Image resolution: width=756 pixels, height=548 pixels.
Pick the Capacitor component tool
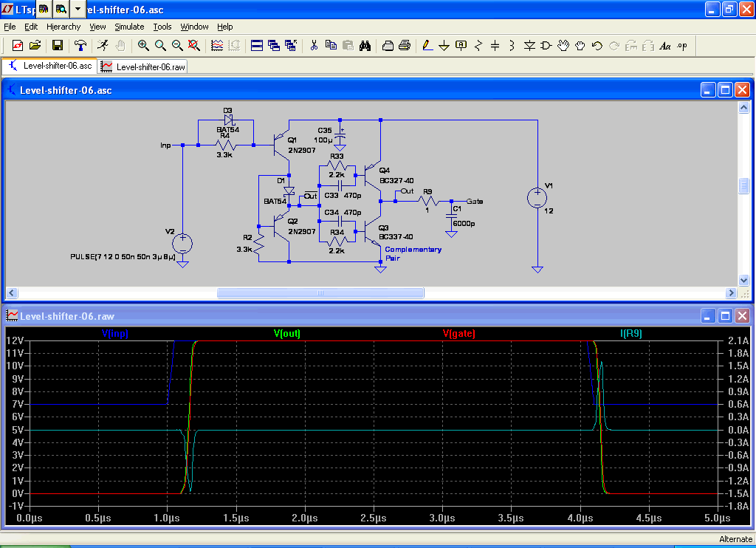495,45
